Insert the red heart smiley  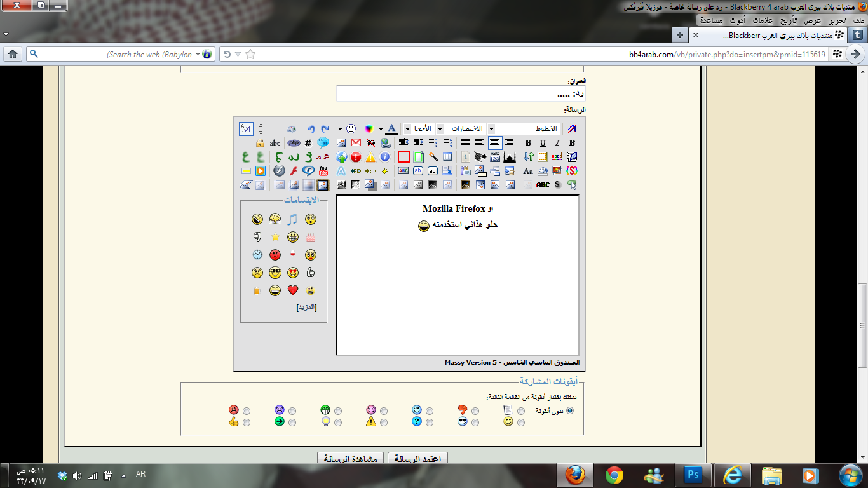pos(292,290)
